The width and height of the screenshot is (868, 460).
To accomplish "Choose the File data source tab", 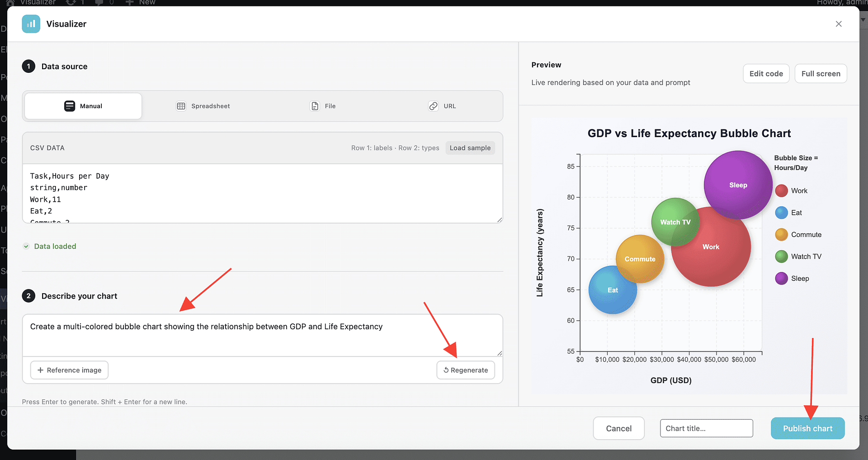I will pyautogui.click(x=323, y=106).
